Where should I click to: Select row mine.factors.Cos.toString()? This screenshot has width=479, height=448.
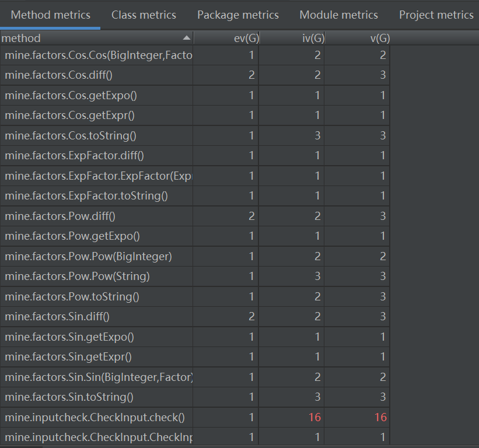pos(195,135)
